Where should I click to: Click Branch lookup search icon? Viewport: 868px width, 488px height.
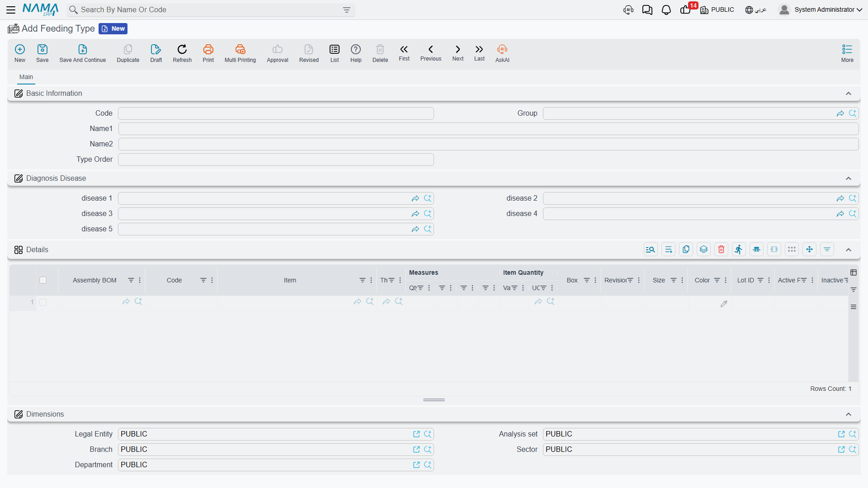[x=428, y=450]
